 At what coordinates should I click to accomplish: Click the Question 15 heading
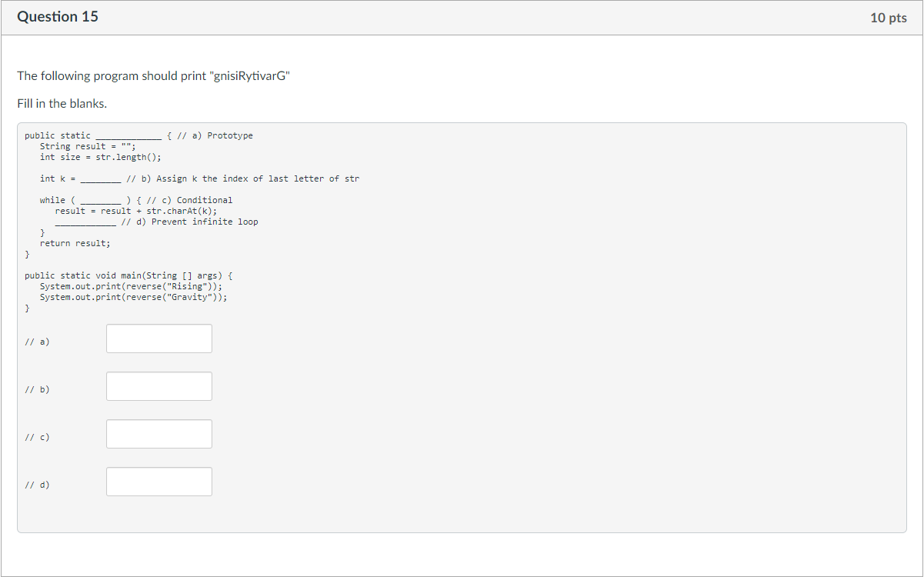click(x=58, y=17)
